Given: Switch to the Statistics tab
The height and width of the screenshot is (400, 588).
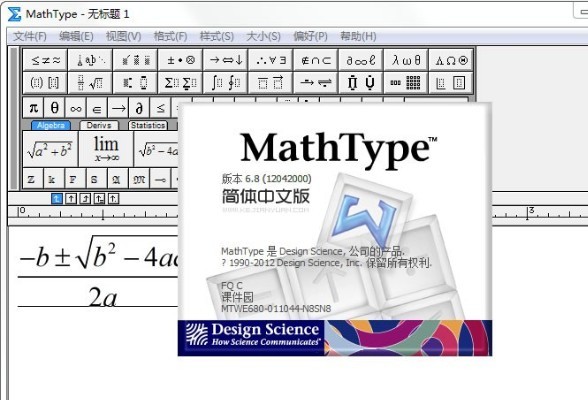Looking at the screenshot, I should 148,125.
